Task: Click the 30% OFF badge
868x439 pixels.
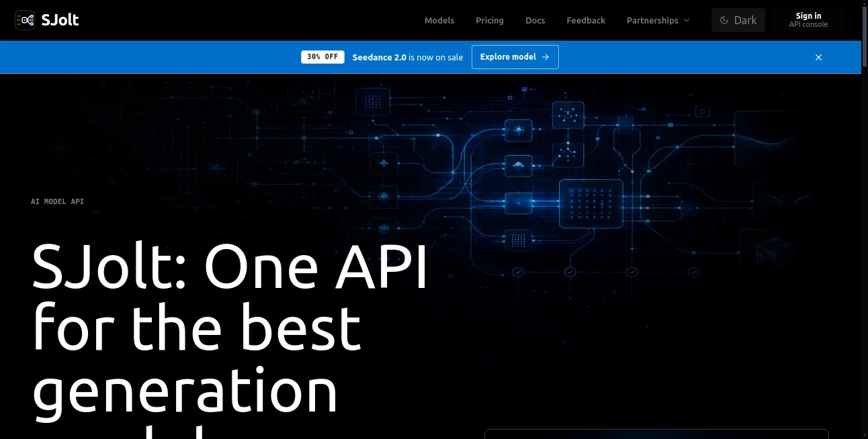Action: pyautogui.click(x=322, y=57)
